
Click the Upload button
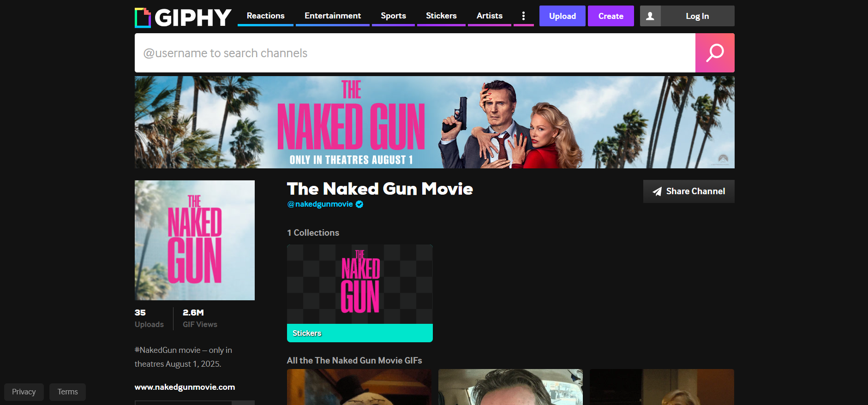pos(563,16)
